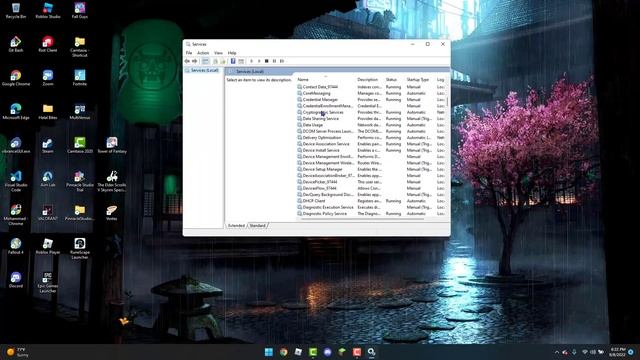Select DCOM Server Process Launcher service
This screenshot has width=640, height=360.
tap(370, 131)
